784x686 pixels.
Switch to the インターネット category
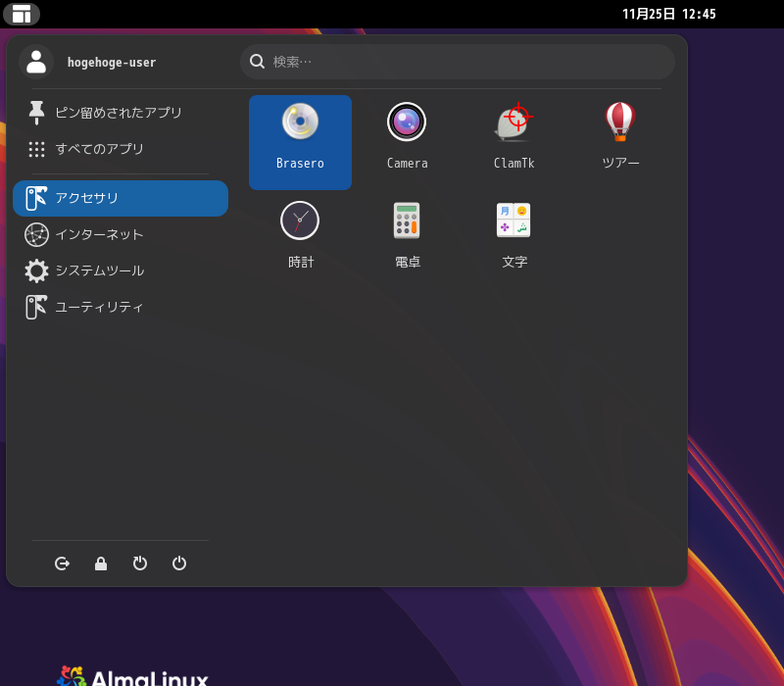[x=121, y=234]
